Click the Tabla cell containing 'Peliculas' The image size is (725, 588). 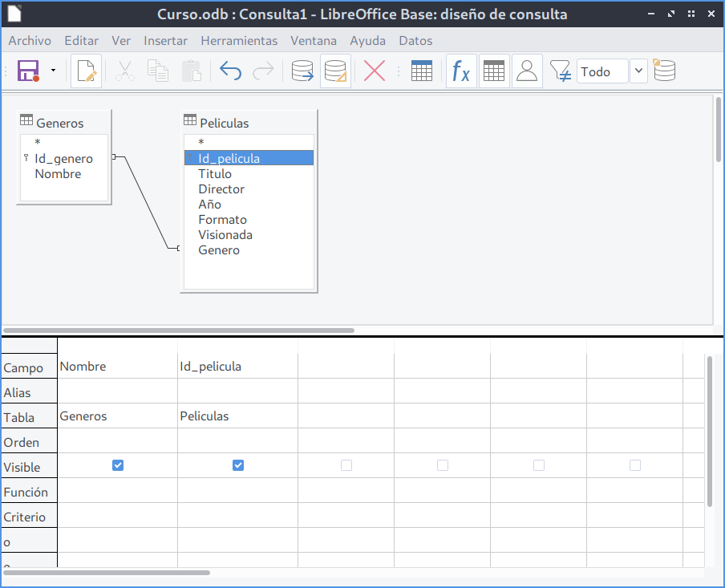237,416
